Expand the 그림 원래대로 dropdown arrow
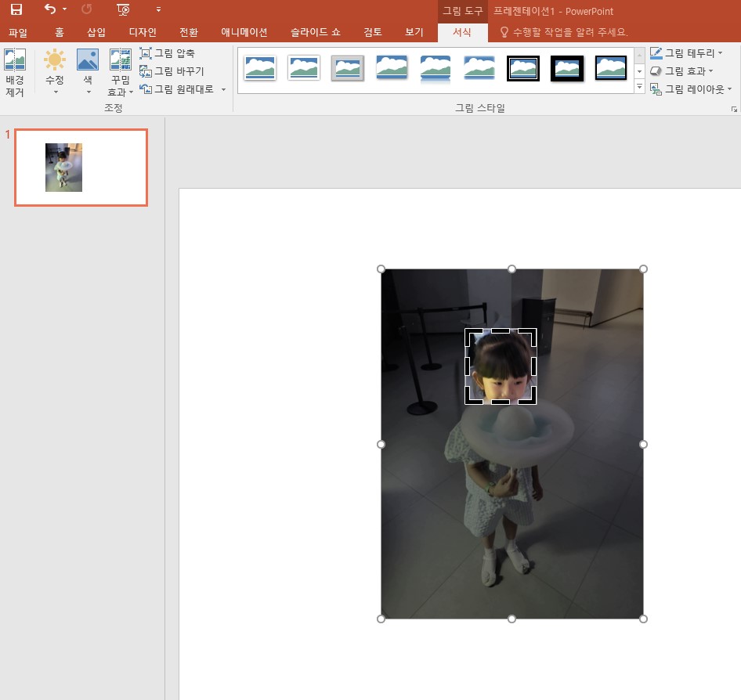741x700 pixels. [x=223, y=89]
